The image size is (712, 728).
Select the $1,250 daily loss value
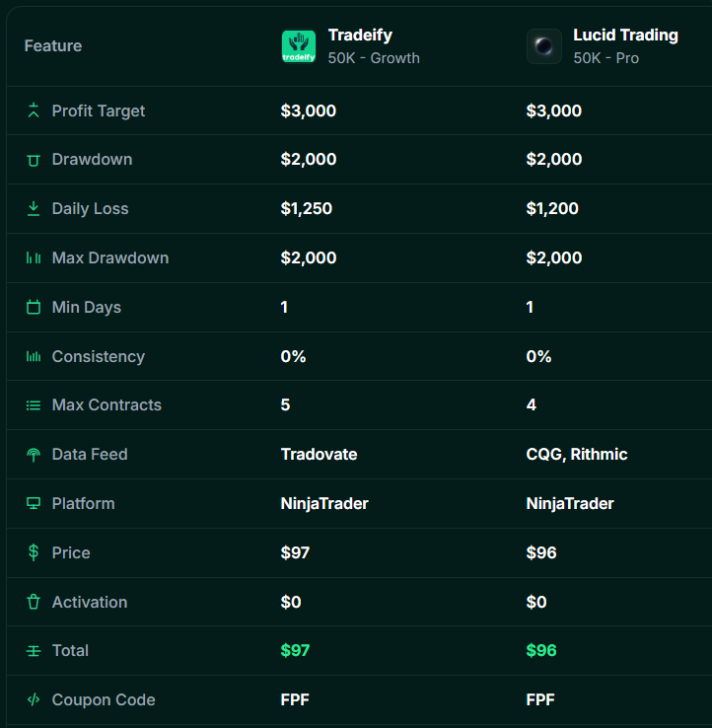pos(307,208)
